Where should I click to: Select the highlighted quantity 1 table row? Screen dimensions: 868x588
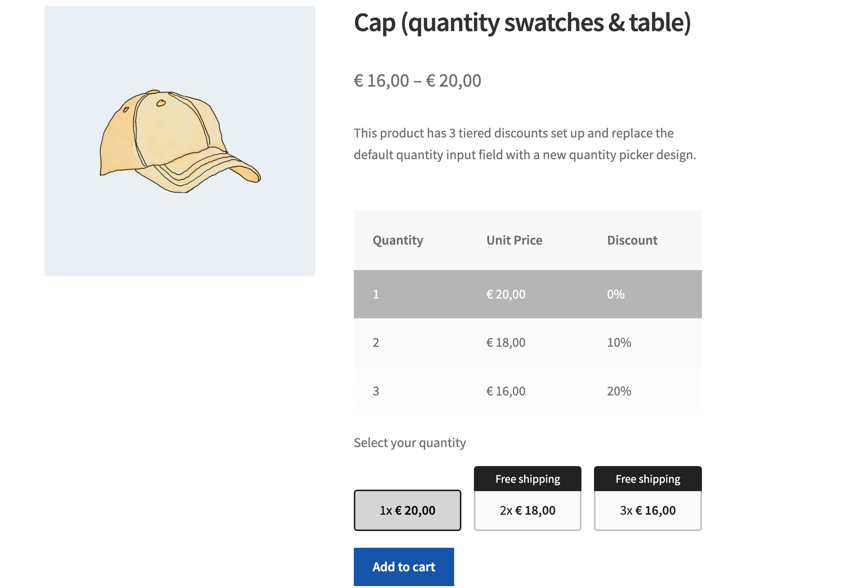point(527,294)
